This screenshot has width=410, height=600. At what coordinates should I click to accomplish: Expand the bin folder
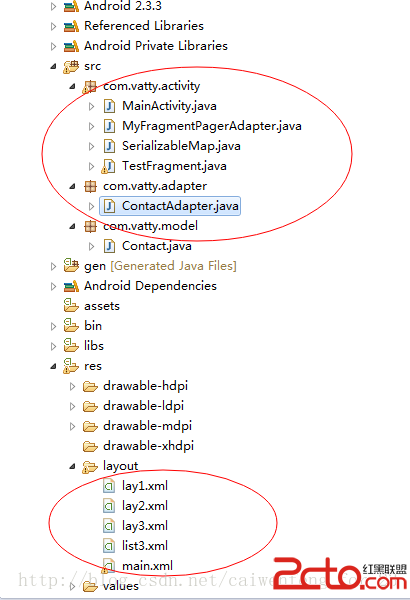(53, 326)
